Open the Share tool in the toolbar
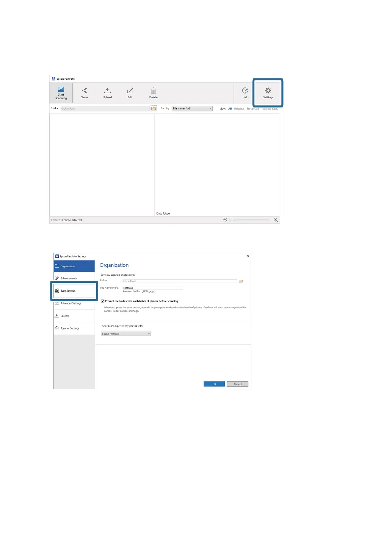 pos(84,93)
